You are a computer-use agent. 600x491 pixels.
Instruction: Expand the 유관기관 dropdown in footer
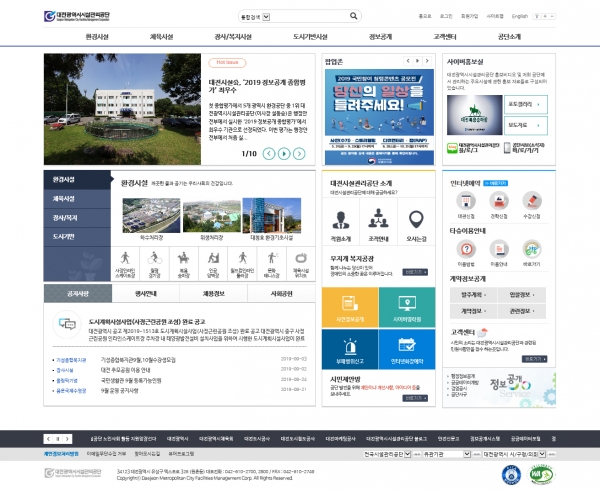446,453
